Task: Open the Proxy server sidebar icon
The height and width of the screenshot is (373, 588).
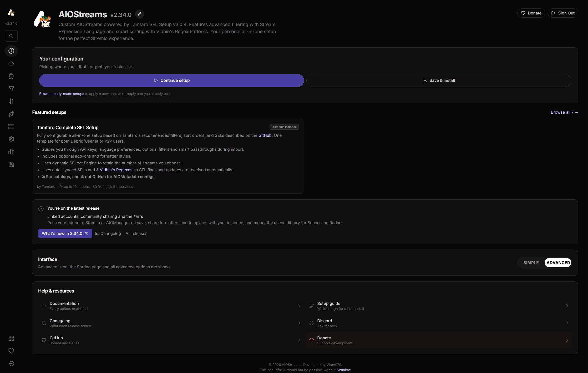Action: 11,127
